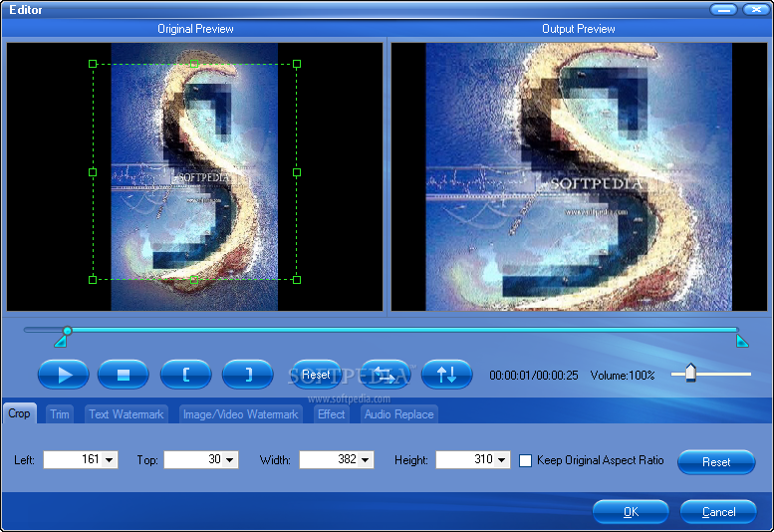Click the Output Preview video pane
774x532 pixels.
(579, 176)
